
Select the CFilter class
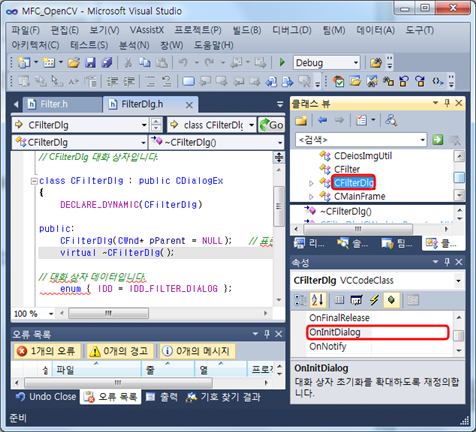[347, 169]
